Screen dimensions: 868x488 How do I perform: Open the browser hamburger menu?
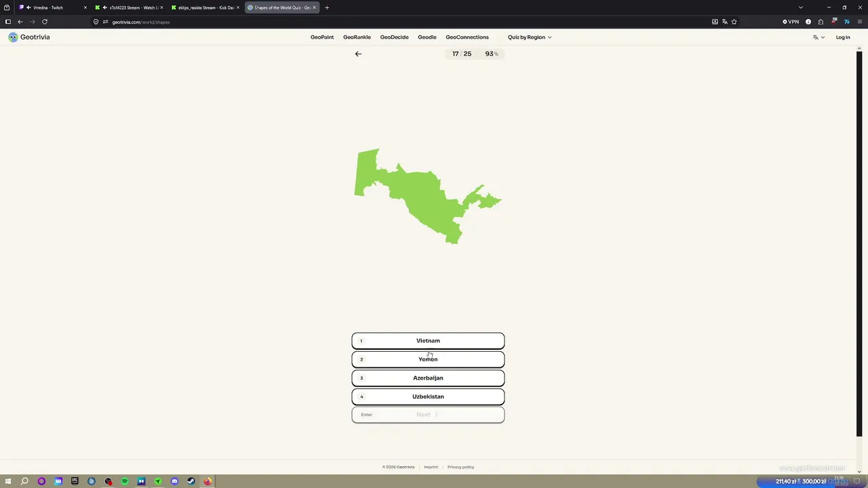(x=859, y=22)
